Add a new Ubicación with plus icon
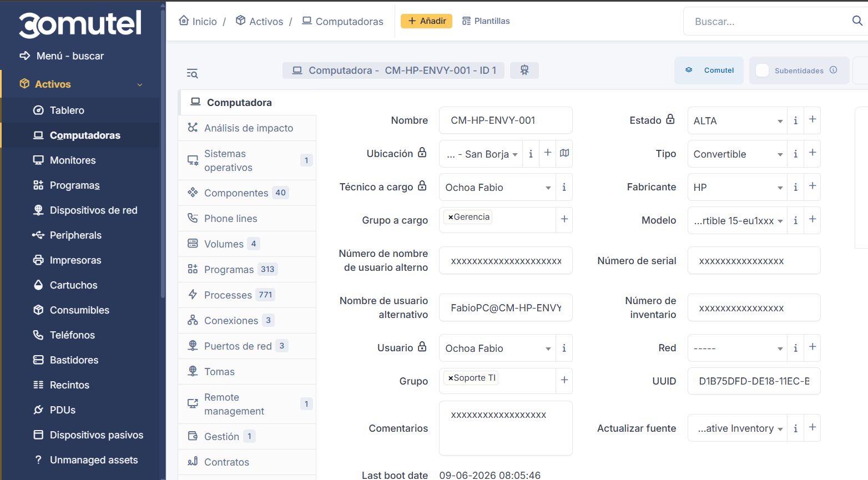The image size is (868, 480). coord(548,153)
